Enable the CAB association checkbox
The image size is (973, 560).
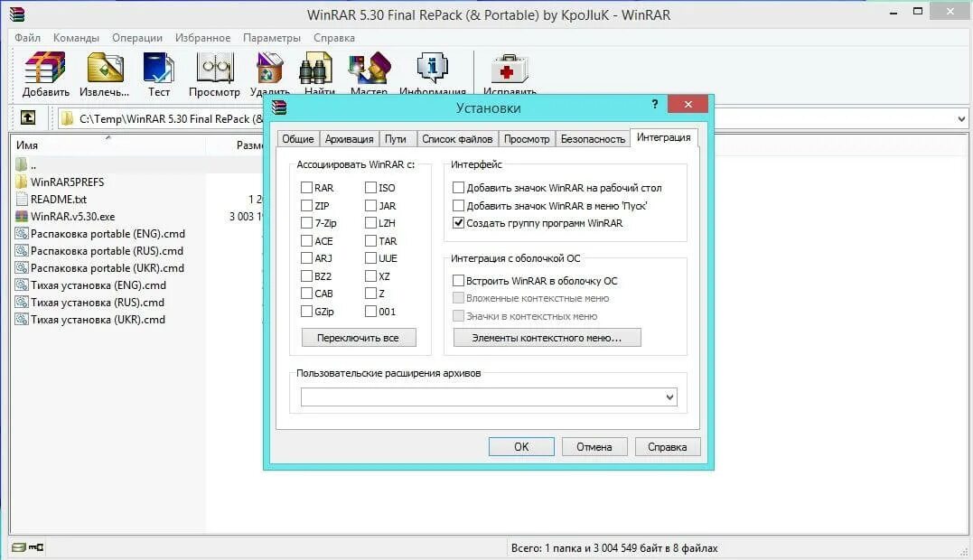306,294
